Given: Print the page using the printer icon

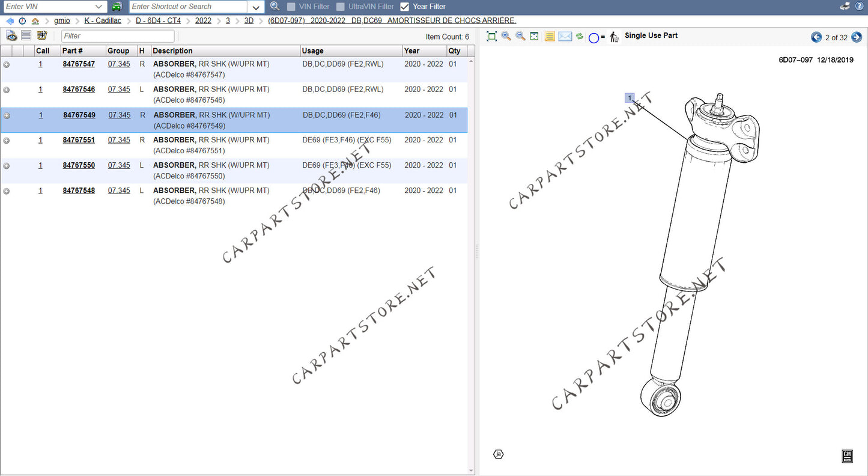Looking at the screenshot, I should 845,7.
